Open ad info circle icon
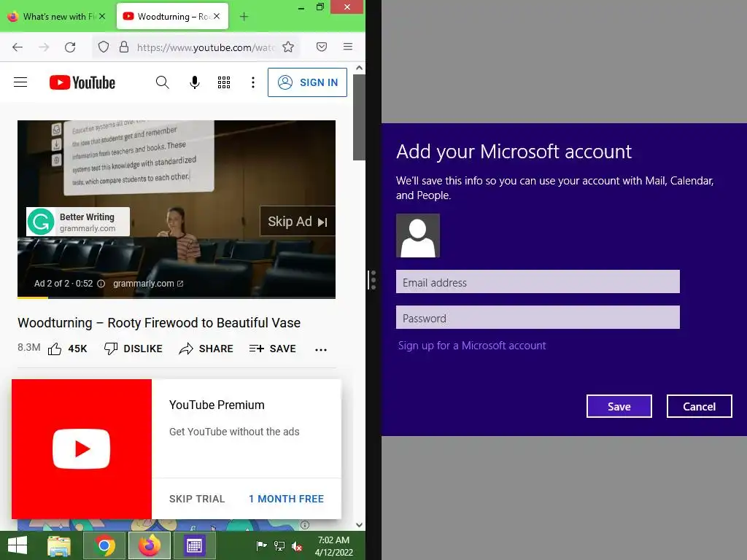Screen dimensions: 747x560 pos(101,284)
